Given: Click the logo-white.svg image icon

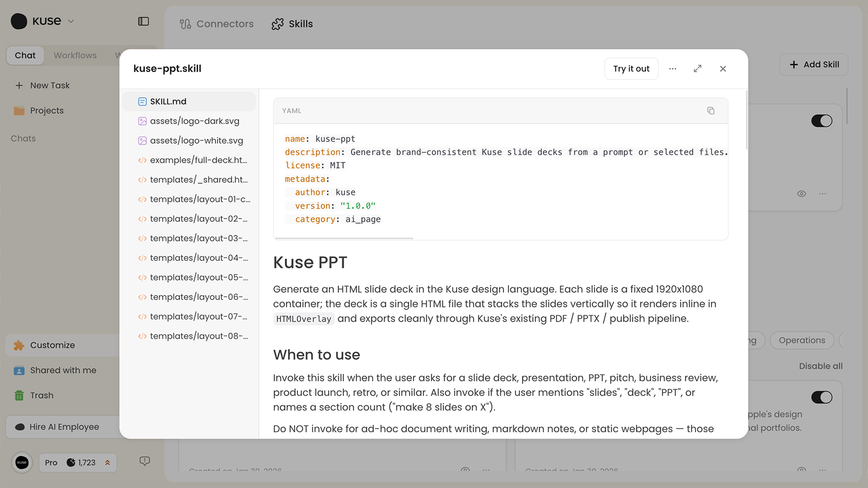Looking at the screenshot, I should [142, 140].
